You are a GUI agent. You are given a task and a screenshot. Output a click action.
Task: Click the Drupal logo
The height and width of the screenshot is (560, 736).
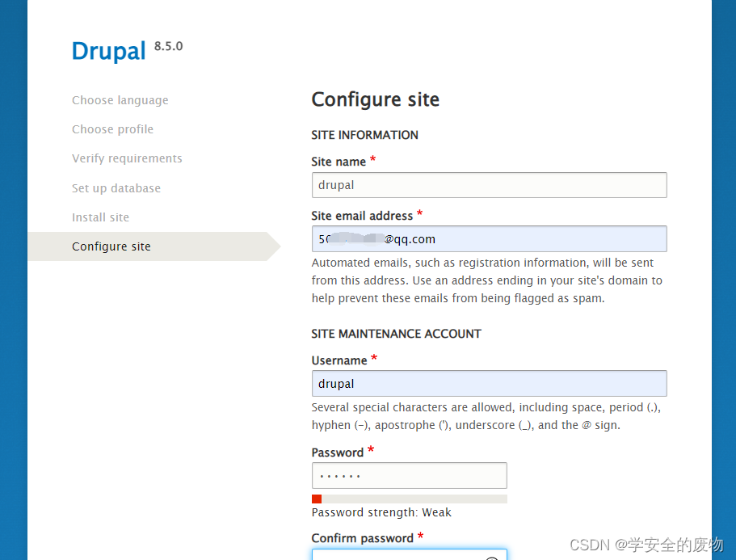coord(108,51)
